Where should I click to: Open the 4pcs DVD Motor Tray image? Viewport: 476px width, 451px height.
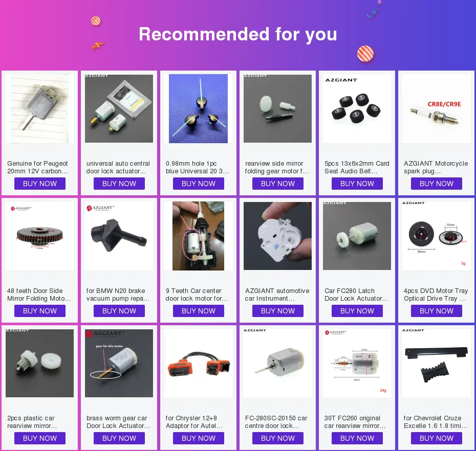point(436,236)
